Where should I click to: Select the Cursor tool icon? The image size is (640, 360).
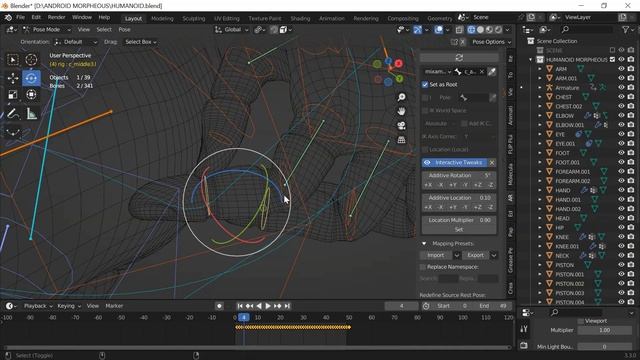31,60
